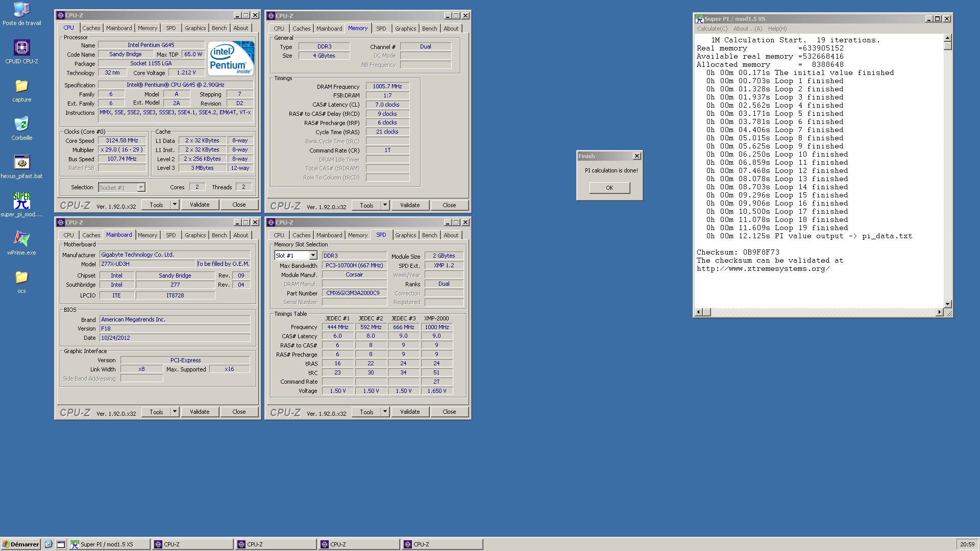980x551 pixels.
Task: Click Super PI vertical scrollbar down arrow
Action: [x=948, y=304]
